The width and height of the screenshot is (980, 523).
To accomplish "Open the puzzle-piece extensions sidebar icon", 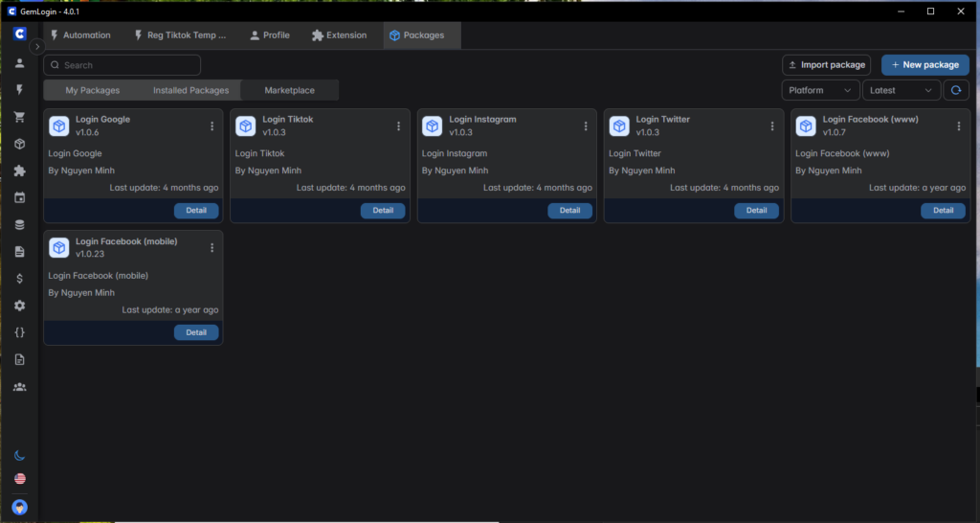I will coord(19,171).
